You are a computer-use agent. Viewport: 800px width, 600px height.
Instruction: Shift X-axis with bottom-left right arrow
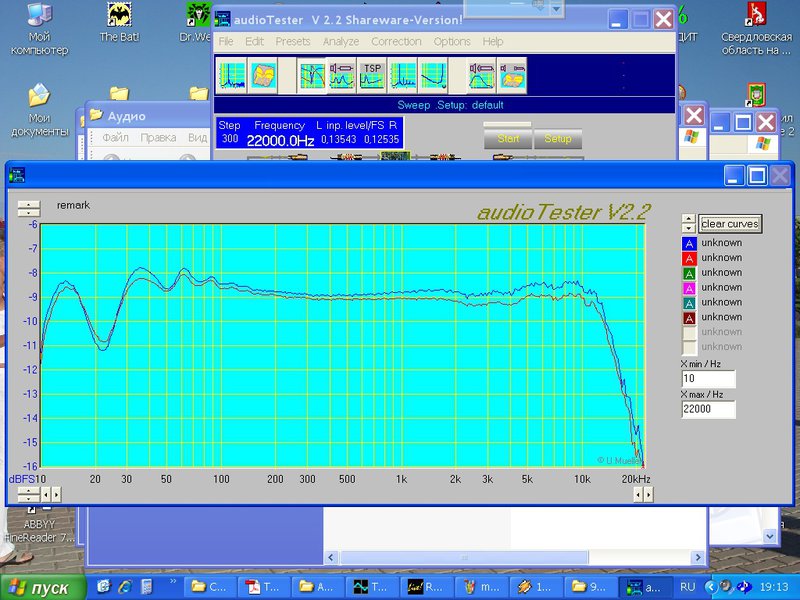56,494
